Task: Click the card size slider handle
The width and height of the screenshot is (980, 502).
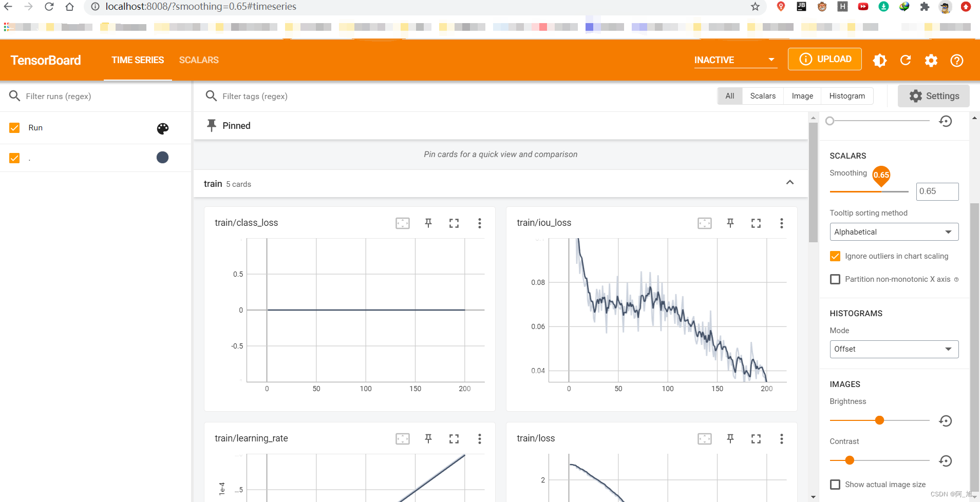Action: click(830, 121)
